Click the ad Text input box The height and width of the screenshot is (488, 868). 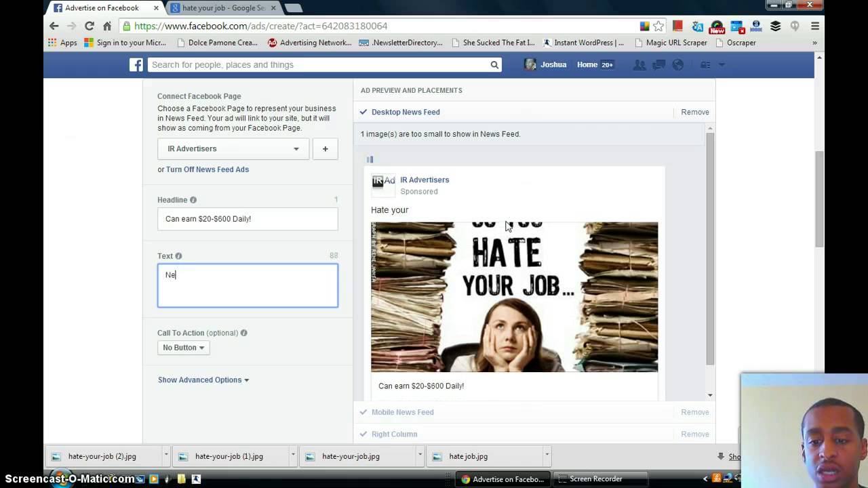(248, 285)
